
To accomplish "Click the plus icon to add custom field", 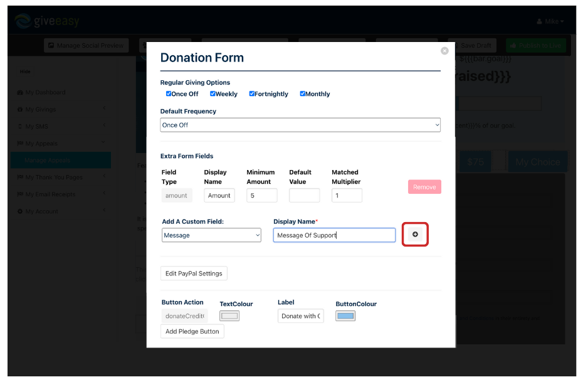I will click(x=415, y=234).
